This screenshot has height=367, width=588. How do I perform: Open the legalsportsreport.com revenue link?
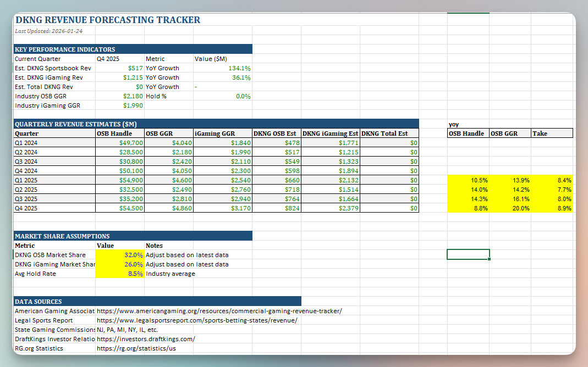[x=197, y=320]
